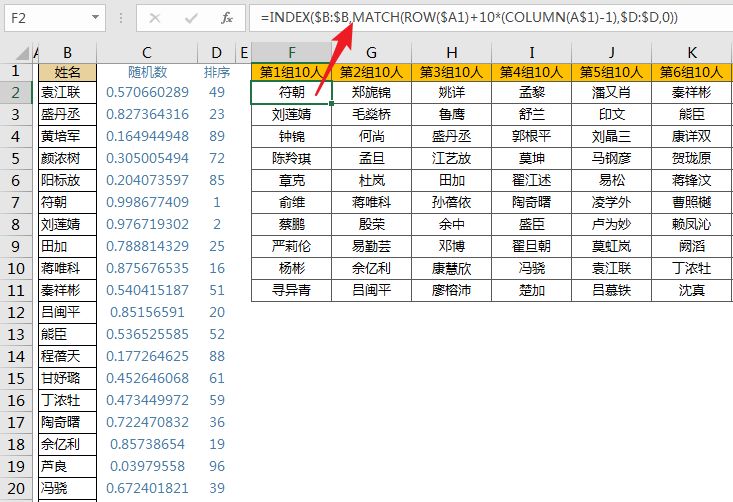This screenshot has width=733, height=502.
Task: Select the 第1组10人 header cell
Action: point(291,72)
